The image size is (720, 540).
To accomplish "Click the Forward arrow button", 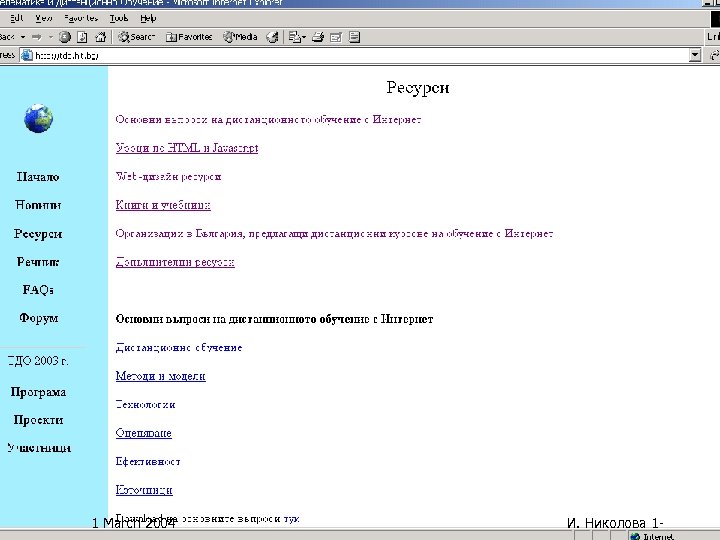I will tap(38, 37).
